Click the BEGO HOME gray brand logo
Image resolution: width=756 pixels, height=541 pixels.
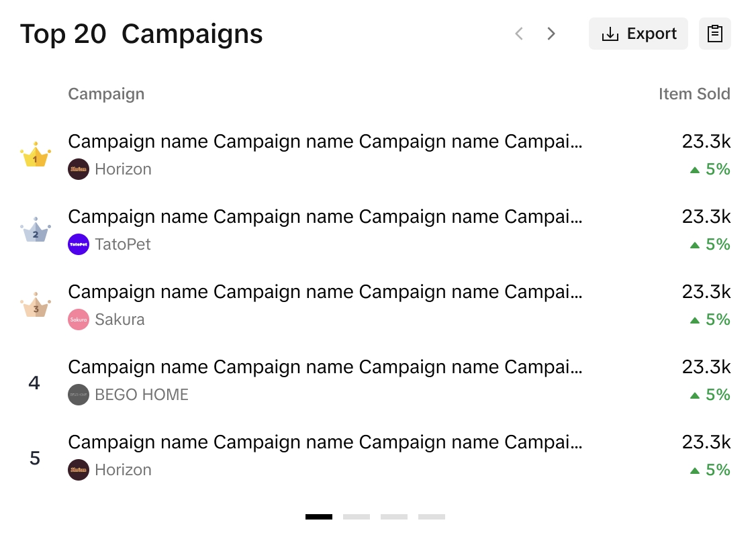point(79,395)
